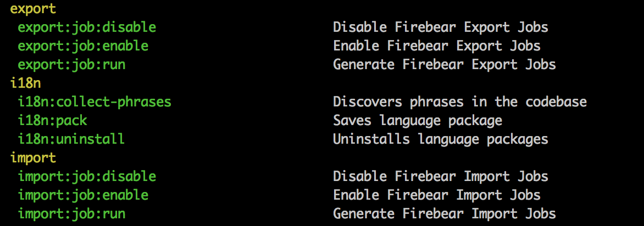Click the export:job:disable command text

point(87,28)
